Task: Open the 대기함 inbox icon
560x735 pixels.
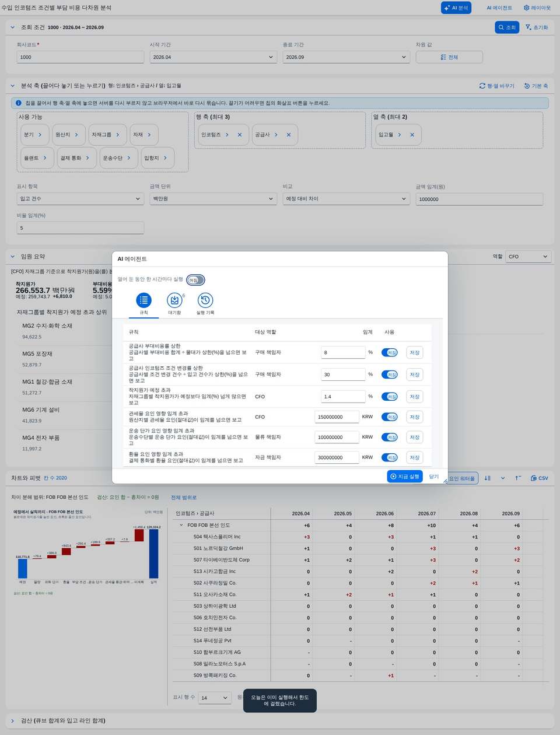Action: [174, 300]
